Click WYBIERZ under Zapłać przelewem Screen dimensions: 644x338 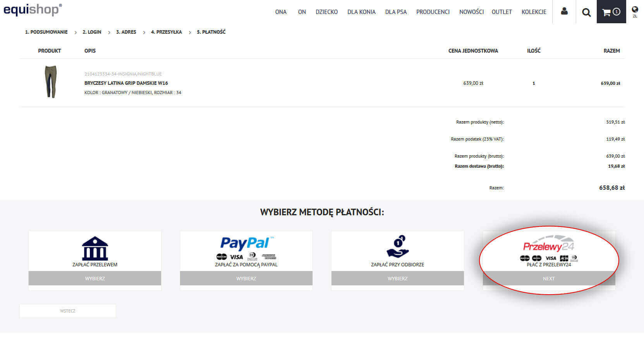95,278
